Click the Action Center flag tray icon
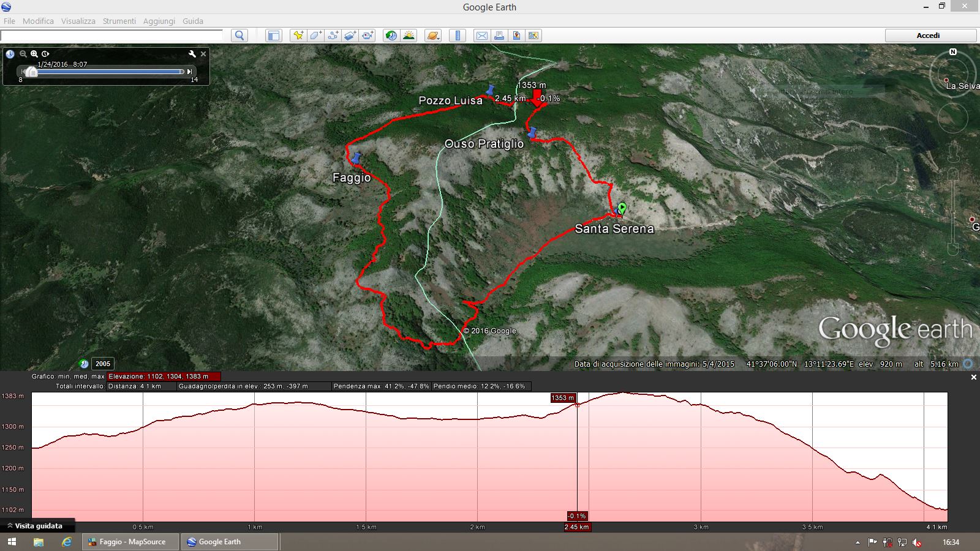The height and width of the screenshot is (551, 980). click(x=873, y=542)
